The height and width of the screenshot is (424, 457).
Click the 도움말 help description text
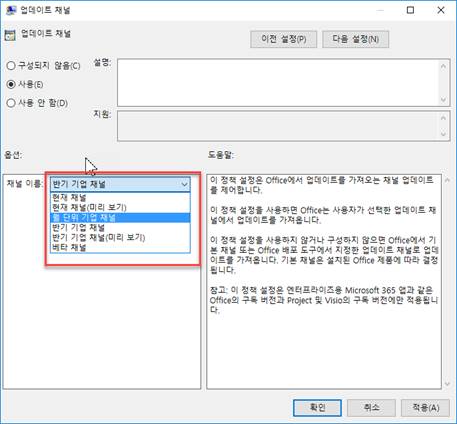click(x=324, y=245)
